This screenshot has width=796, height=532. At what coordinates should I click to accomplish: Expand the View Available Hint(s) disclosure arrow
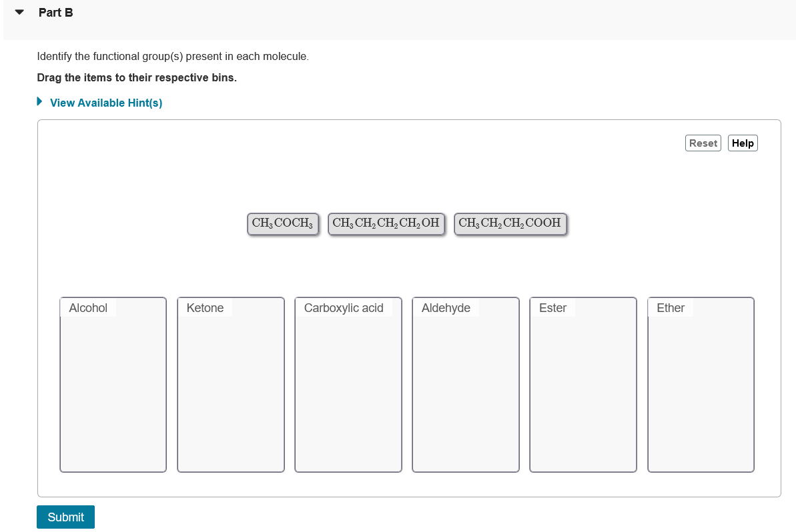[x=39, y=102]
